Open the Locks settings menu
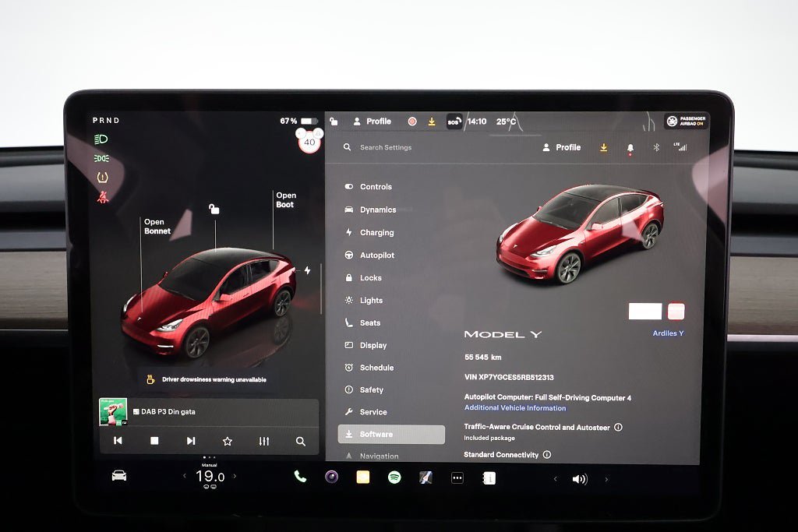 tap(363, 278)
